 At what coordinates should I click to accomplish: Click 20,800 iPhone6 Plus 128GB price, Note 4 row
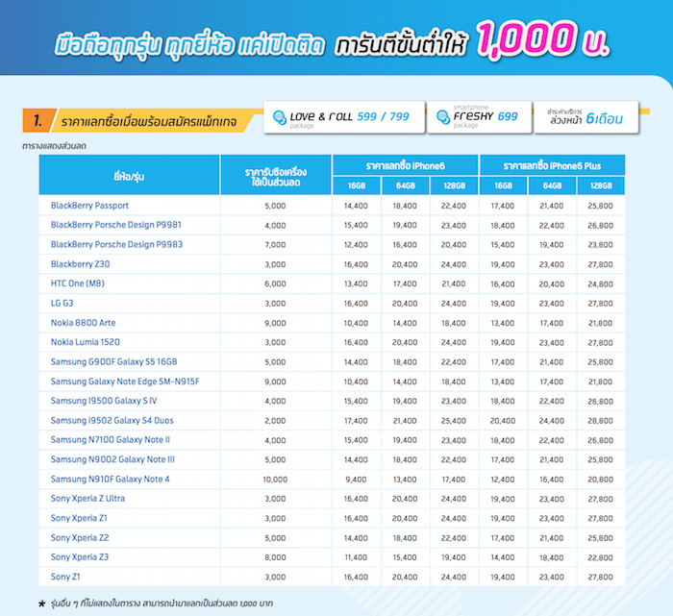click(601, 480)
